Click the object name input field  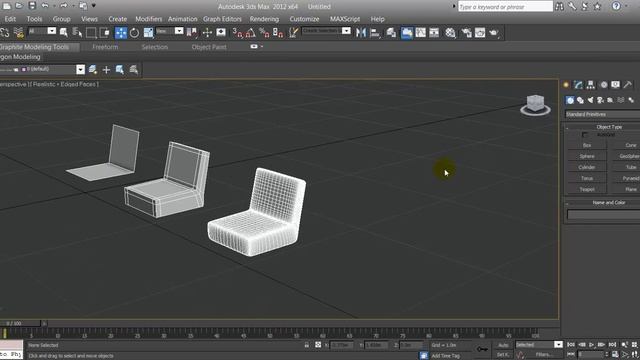603,215
